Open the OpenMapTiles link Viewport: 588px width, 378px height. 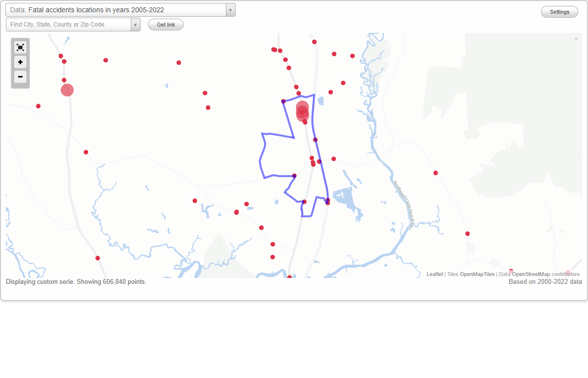[x=478, y=274]
